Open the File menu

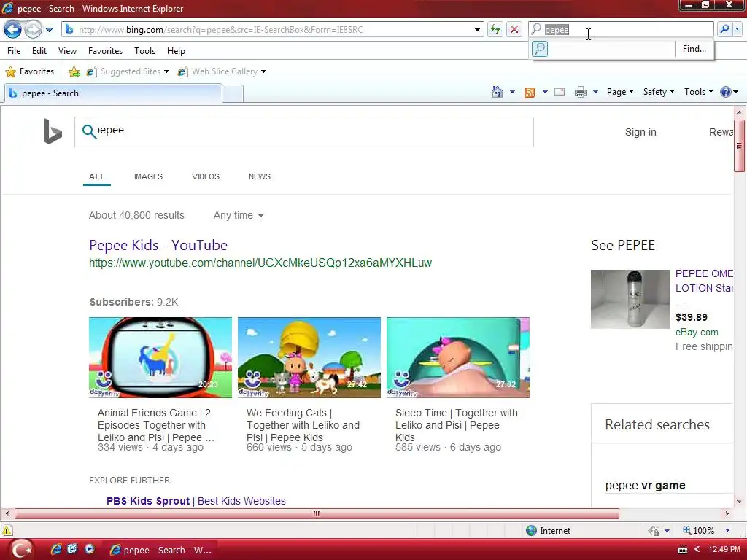pos(14,51)
